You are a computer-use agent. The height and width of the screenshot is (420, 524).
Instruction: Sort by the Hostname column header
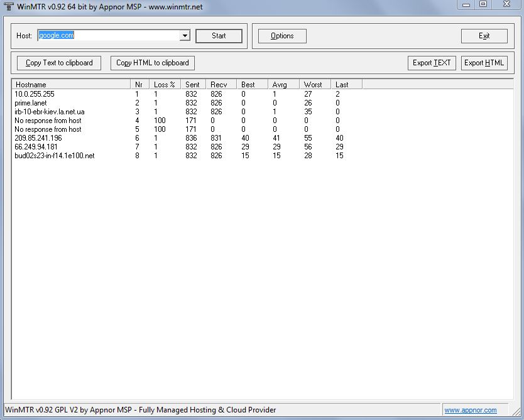coord(70,85)
